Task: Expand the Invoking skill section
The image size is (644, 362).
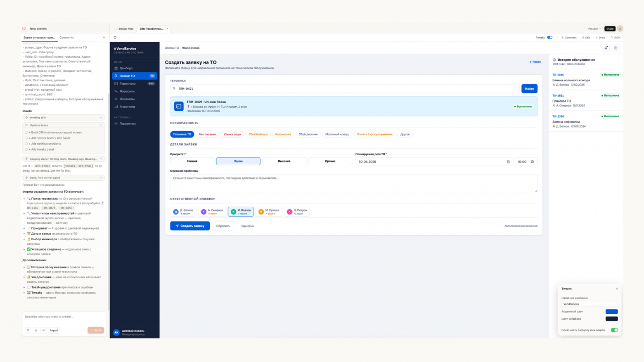Action: [x=63, y=118]
